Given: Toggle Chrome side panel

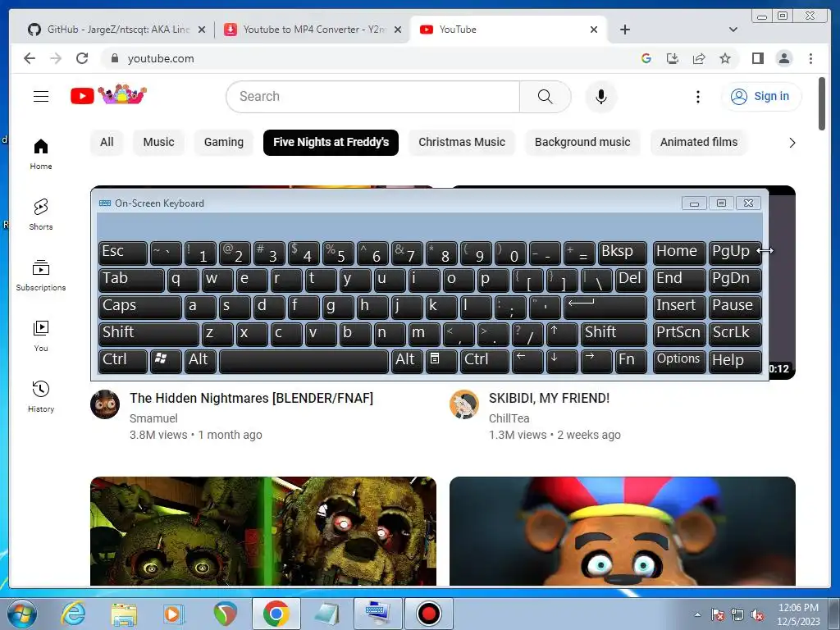Looking at the screenshot, I should pos(757,58).
